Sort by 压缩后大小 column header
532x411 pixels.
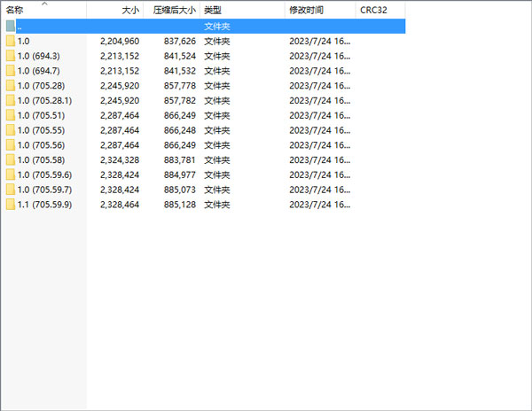click(x=174, y=10)
